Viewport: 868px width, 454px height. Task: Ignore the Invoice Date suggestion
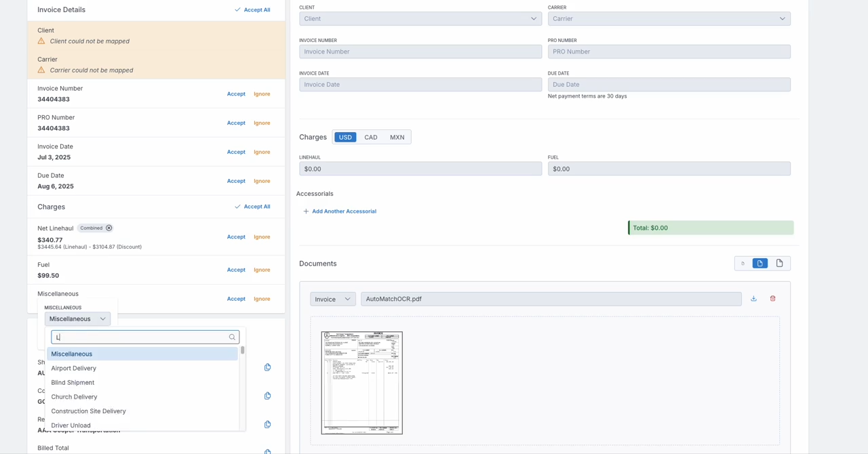tap(262, 152)
